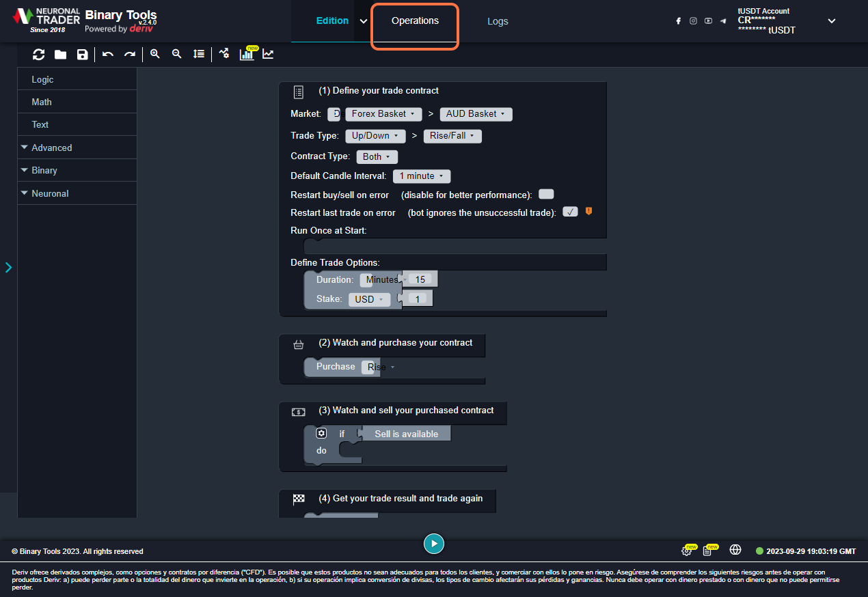Switch to the Operations tab
868x597 pixels.
[x=415, y=21]
